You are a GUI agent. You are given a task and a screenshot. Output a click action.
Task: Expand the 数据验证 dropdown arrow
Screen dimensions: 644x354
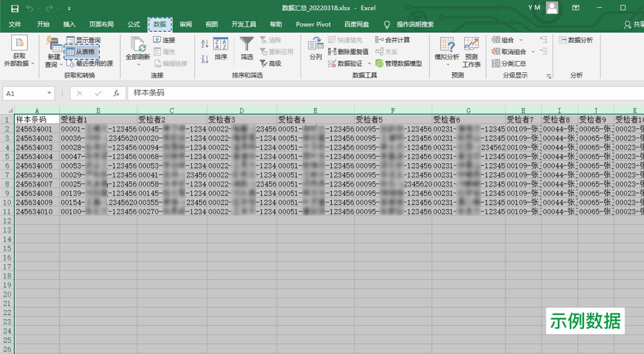369,63
